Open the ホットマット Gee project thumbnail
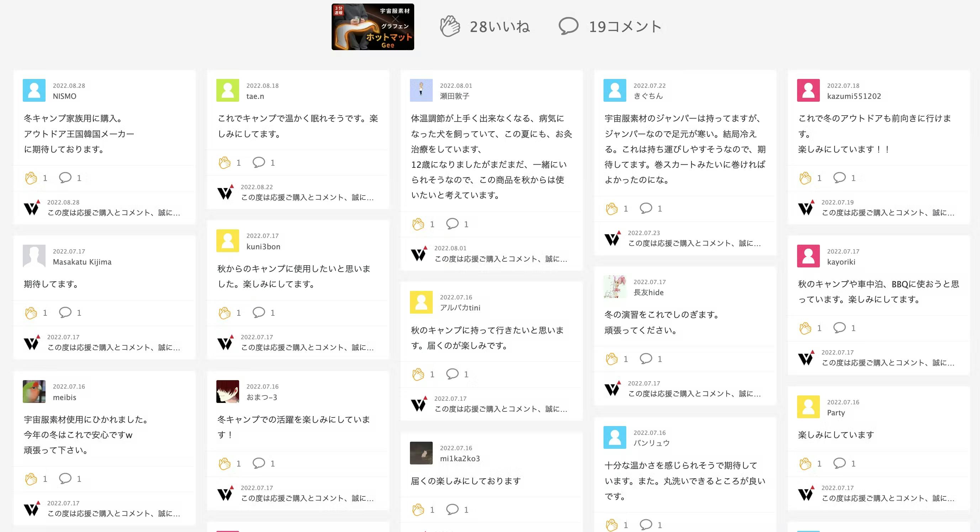Image resolution: width=980 pixels, height=532 pixels. tap(373, 27)
